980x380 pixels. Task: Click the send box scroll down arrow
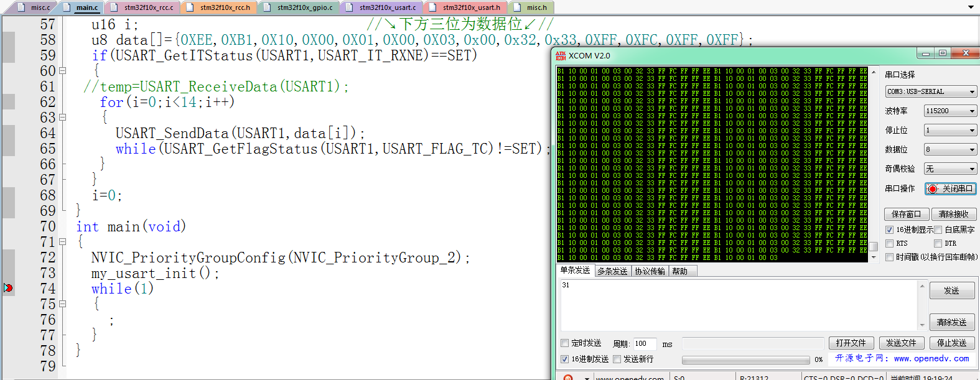click(x=922, y=325)
